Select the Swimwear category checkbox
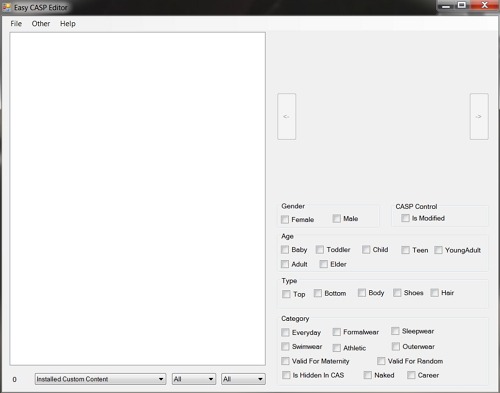 tap(285, 346)
